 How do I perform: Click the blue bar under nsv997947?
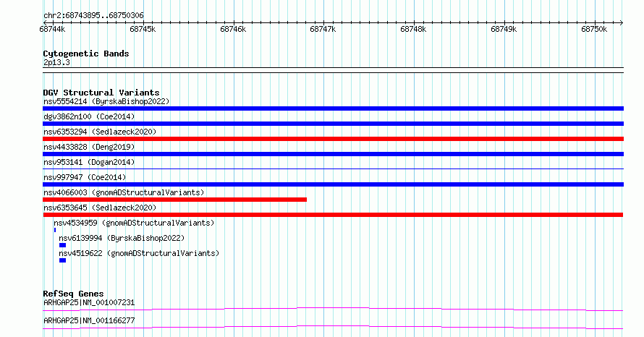point(333,184)
